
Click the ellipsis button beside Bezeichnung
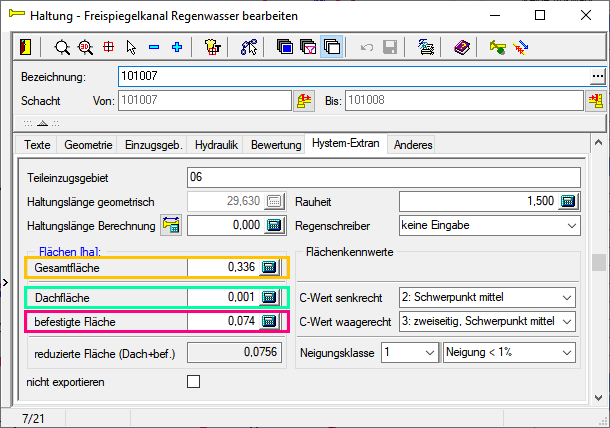pyautogui.click(x=598, y=77)
